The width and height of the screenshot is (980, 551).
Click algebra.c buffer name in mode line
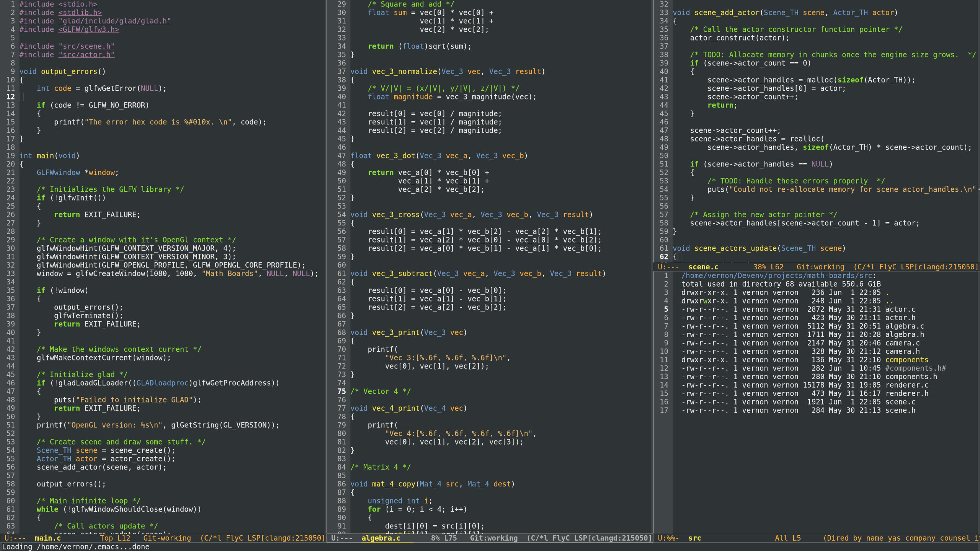tap(381, 538)
